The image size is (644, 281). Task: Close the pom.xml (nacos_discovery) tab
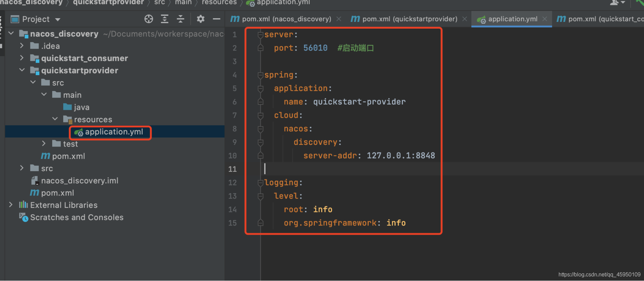tap(339, 19)
